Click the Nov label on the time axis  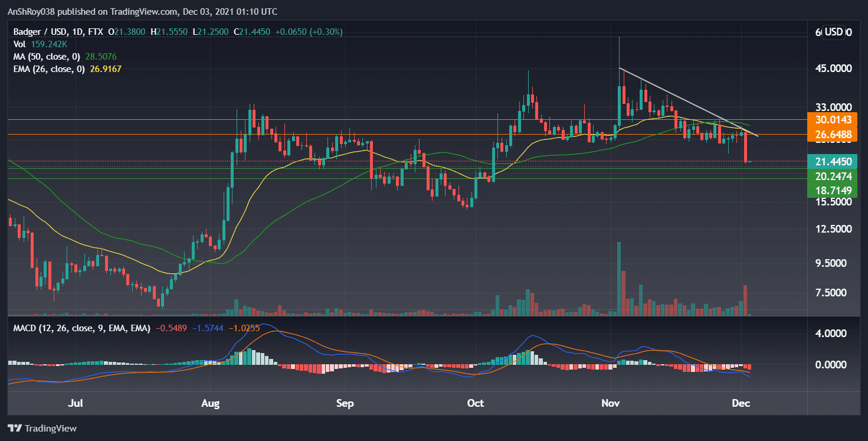point(611,404)
